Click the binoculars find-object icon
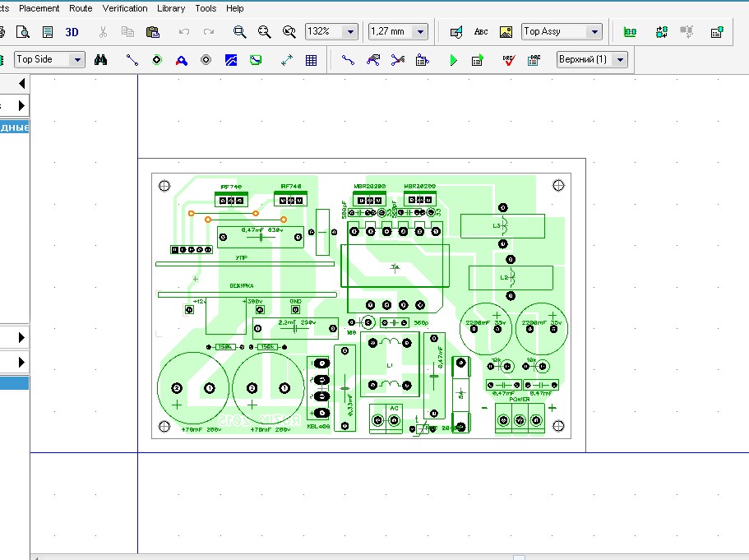This screenshot has width=749, height=560. 101,60
